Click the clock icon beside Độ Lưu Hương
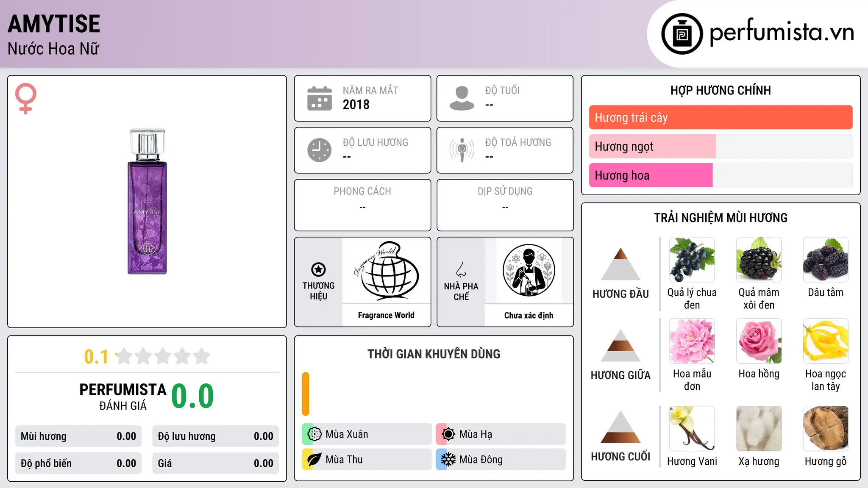 point(320,150)
